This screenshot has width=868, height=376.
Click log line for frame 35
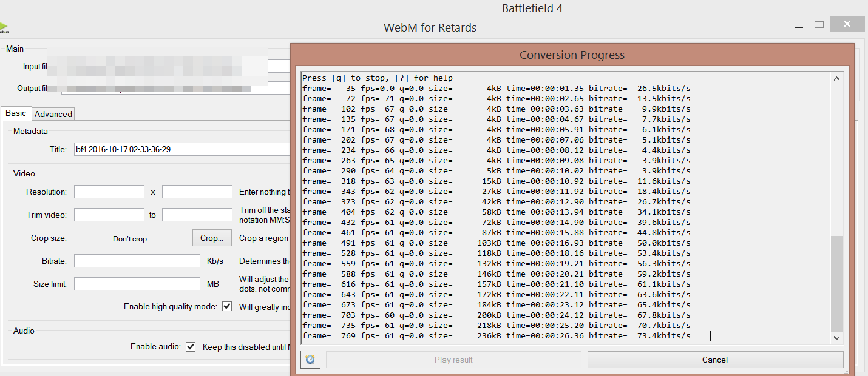pos(497,88)
